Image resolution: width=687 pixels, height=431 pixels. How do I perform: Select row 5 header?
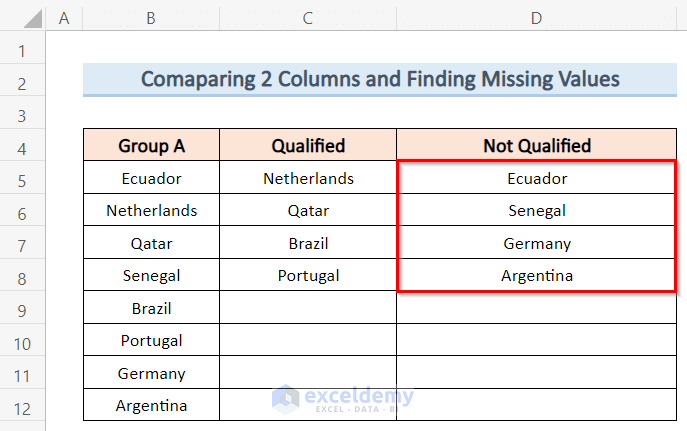(x=23, y=179)
